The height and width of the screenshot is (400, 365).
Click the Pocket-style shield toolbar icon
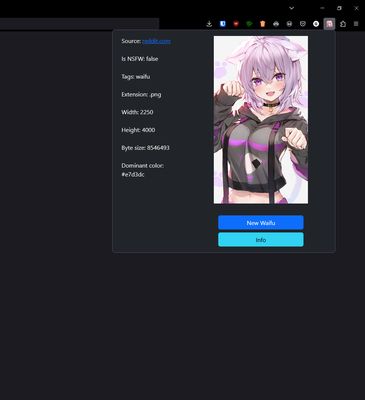(x=303, y=24)
